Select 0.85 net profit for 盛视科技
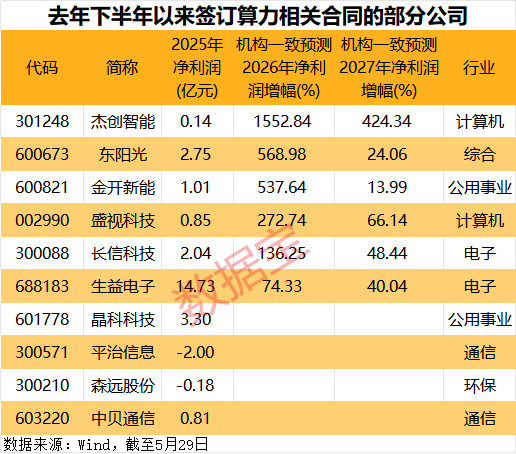The image size is (516, 454). coord(196,220)
